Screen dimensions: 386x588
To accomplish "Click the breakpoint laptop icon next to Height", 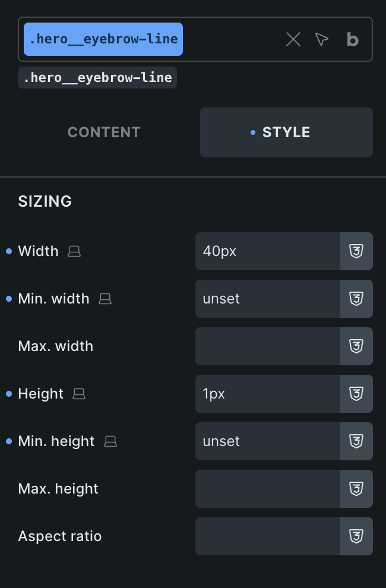I will 79,394.
